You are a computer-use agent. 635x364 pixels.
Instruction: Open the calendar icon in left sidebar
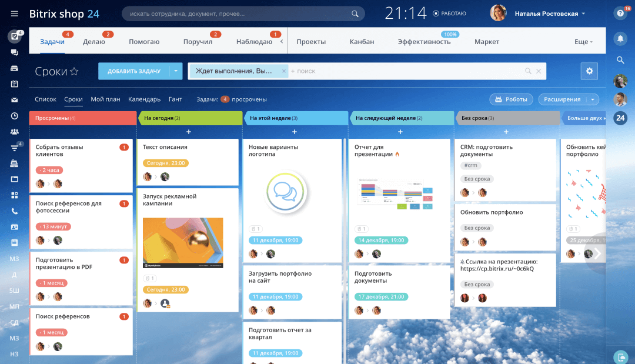click(14, 84)
